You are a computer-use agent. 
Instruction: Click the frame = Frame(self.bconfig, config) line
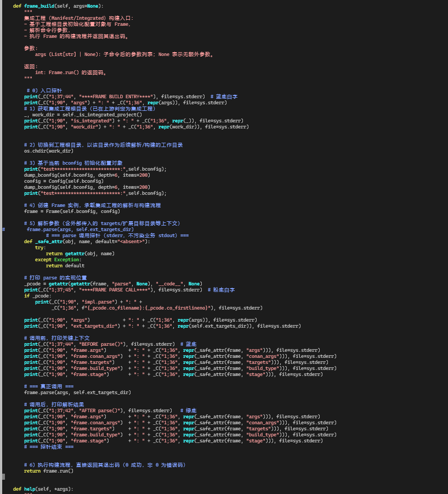click(x=72, y=211)
